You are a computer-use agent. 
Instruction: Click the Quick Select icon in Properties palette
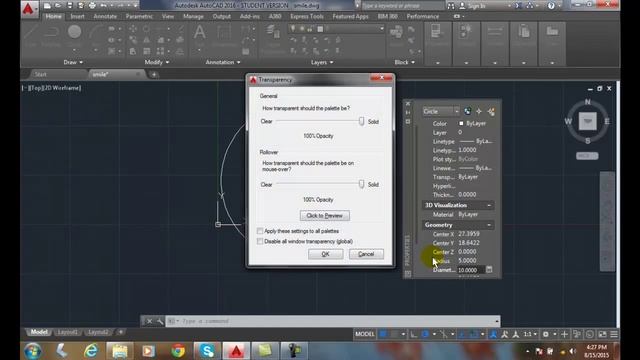point(491,111)
